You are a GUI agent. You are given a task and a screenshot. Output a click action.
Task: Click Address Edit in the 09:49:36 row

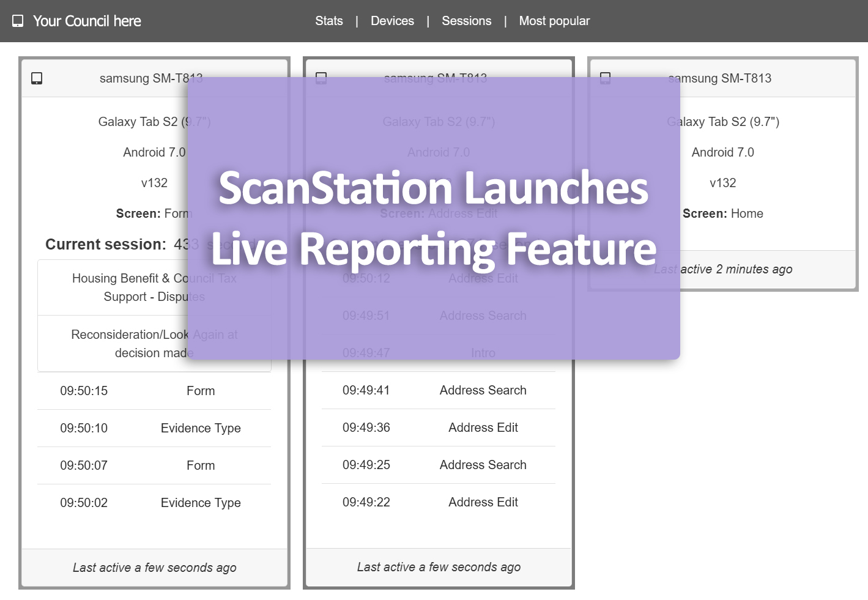[x=483, y=428]
